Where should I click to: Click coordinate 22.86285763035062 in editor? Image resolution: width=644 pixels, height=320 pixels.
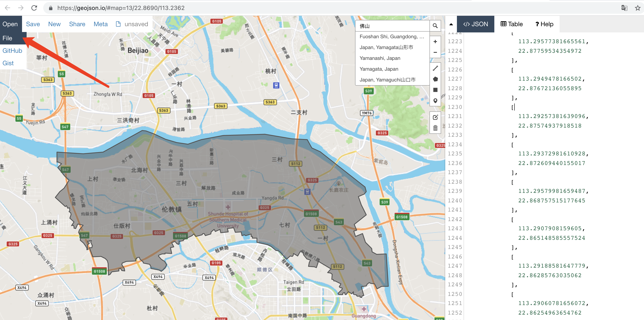point(550,275)
